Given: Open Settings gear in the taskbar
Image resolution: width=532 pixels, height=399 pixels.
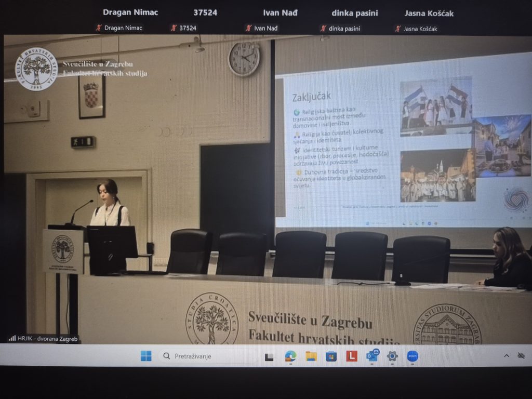Looking at the screenshot, I should point(392,356).
